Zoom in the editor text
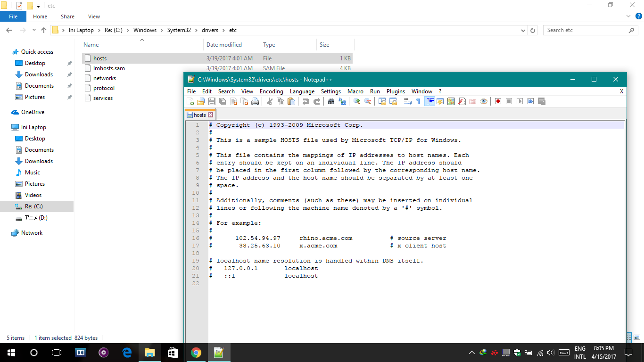 click(357, 101)
